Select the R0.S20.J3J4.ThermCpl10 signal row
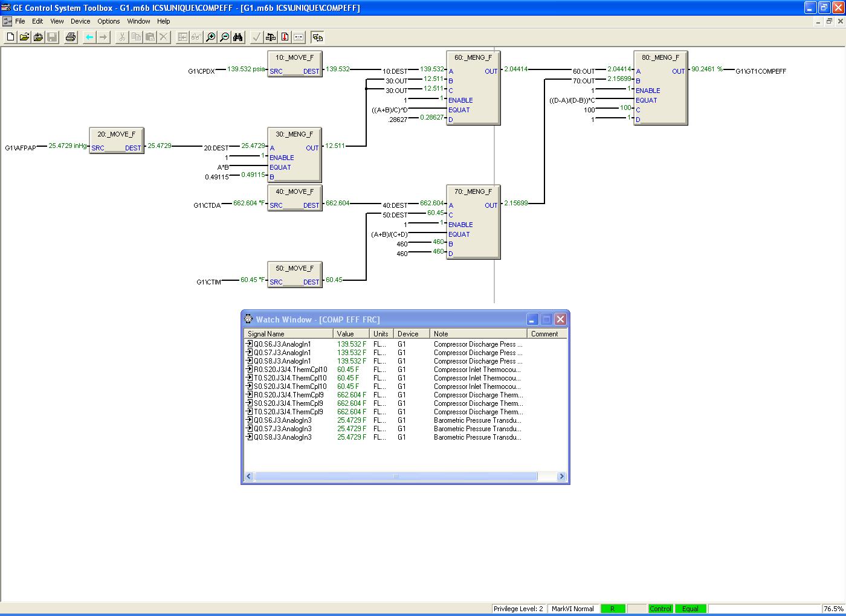Screen dimensions: 846x616 click(x=290, y=370)
